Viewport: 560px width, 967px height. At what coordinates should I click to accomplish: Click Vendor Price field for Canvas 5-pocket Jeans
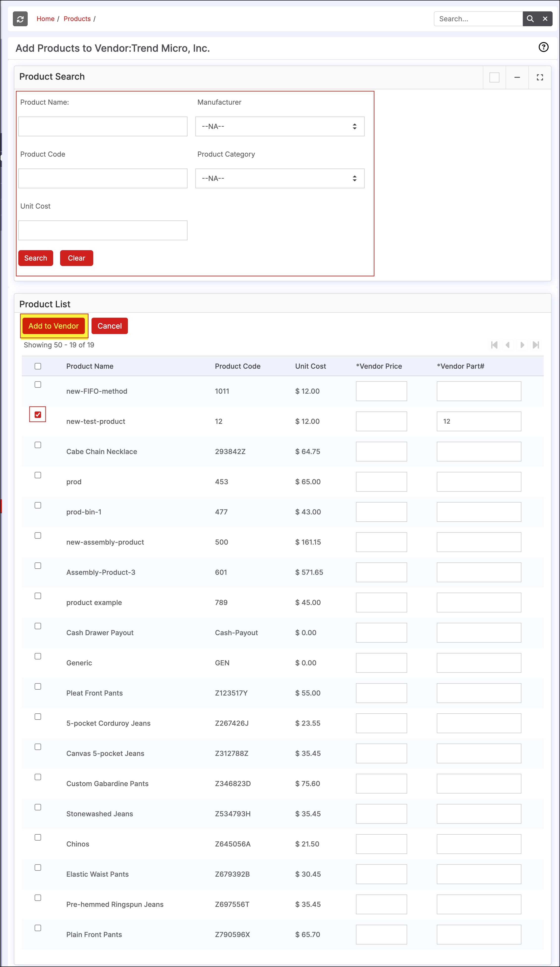tap(381, 754)
